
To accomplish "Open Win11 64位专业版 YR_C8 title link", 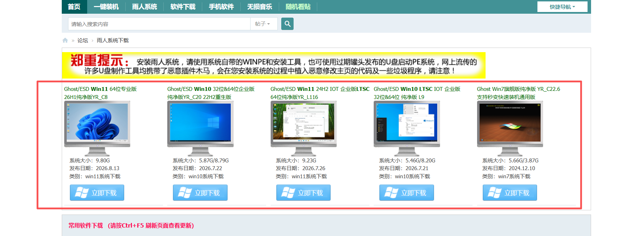I will pyautogui.click(x=100, y=93).
